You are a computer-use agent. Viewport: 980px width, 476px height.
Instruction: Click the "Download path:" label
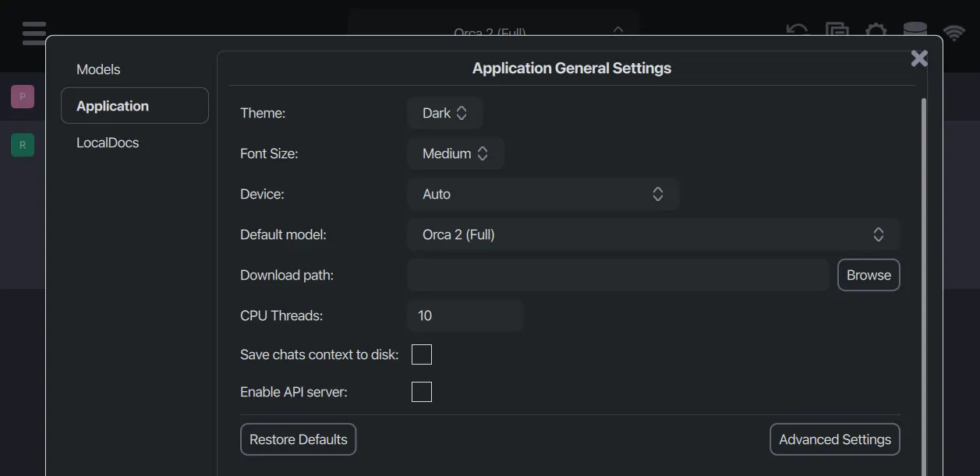287,275
